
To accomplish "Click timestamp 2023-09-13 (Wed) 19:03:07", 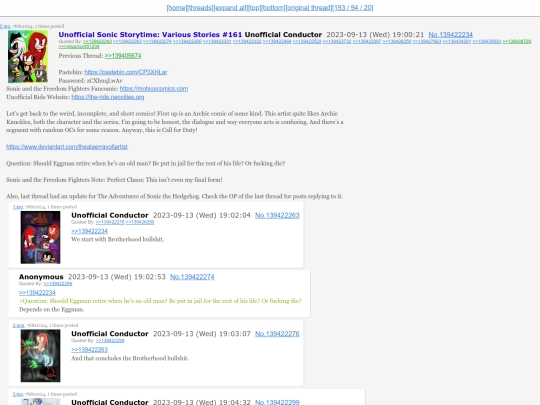I will point(202,334).
